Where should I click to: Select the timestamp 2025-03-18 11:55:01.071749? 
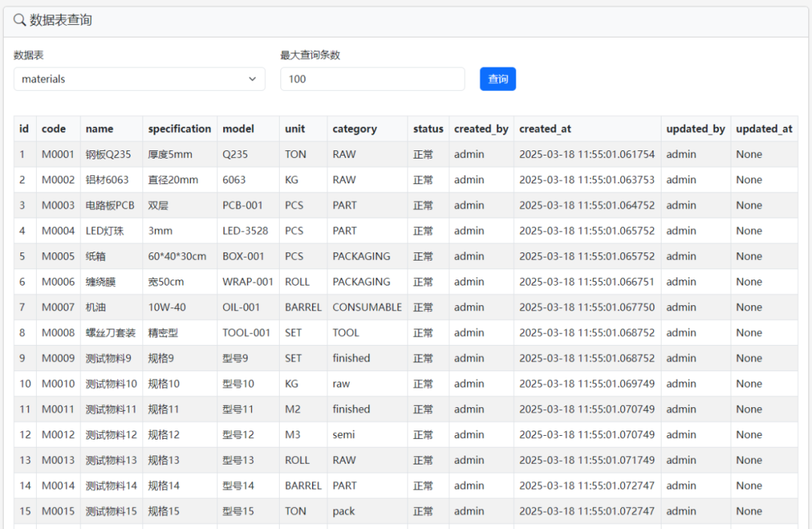point(586,460)
